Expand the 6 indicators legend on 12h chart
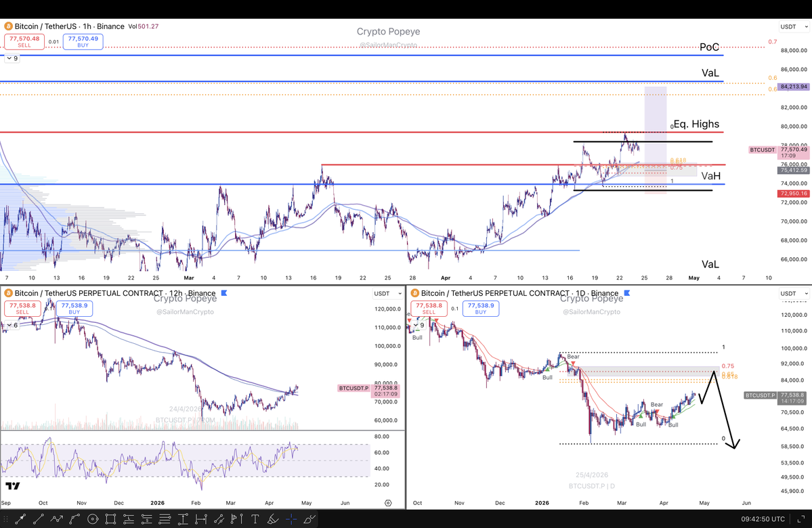 tap(12, 325)
